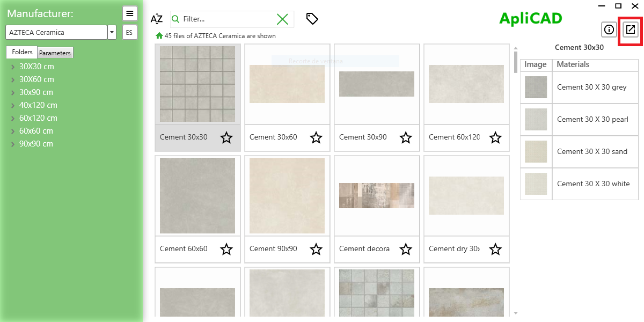The image size is (644, 322).
Task: Open the tag filter icon
Action: pos(312,18)
